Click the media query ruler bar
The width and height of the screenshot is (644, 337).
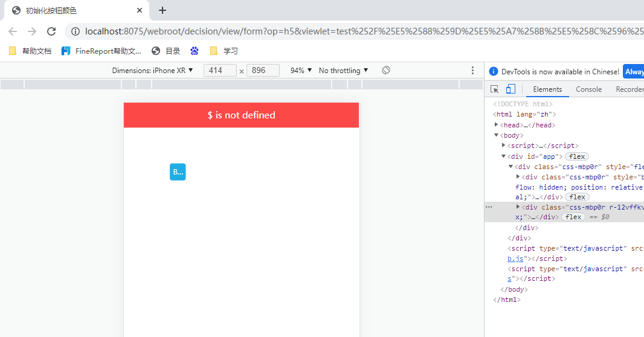point(242,84)
